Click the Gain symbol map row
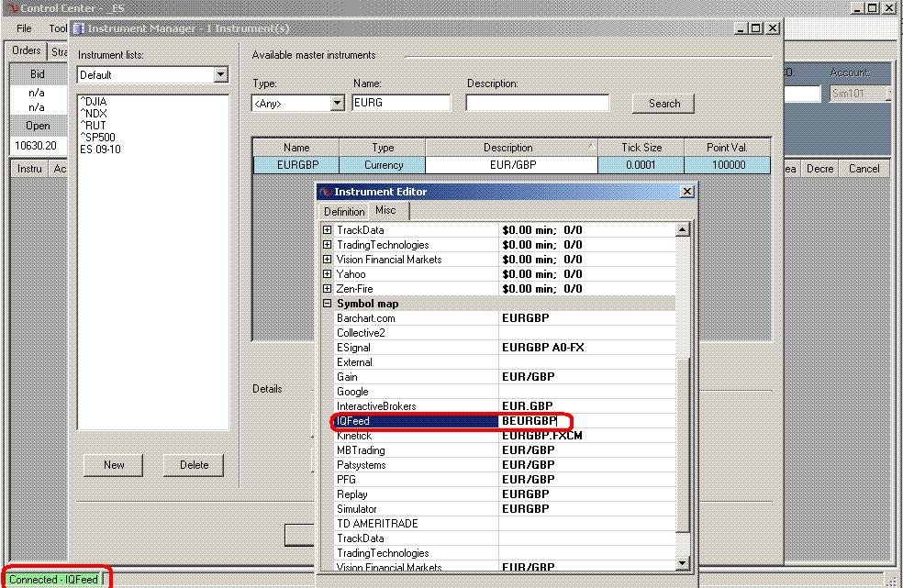The height and width of the screenshot is (588, 903). pyautogui.click(x=505, y=377)
